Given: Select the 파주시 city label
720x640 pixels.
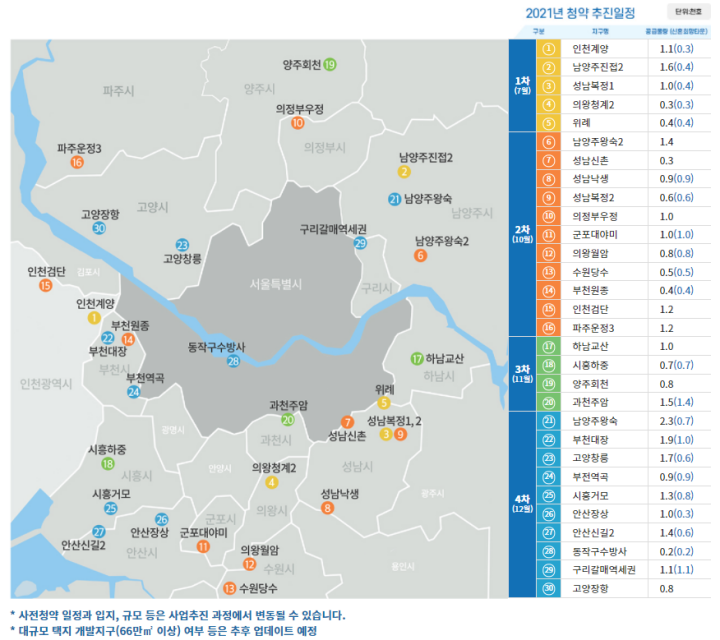Looking at the screenshot, I should tap(118, 91).
